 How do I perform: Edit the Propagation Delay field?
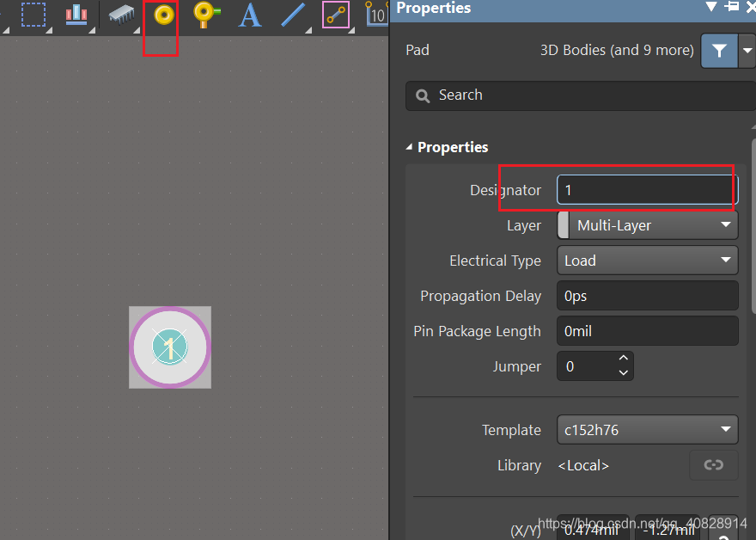(x=647, y=296)
